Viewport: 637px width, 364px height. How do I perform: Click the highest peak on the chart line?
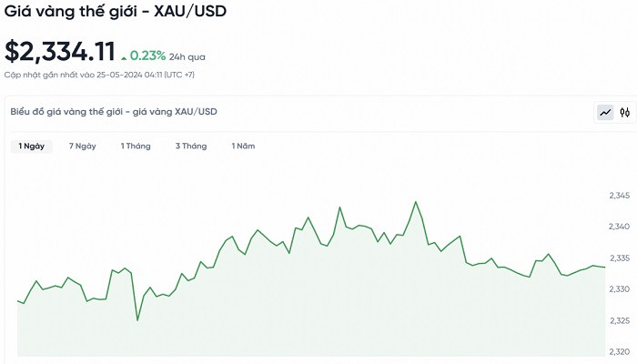point(416,202)
